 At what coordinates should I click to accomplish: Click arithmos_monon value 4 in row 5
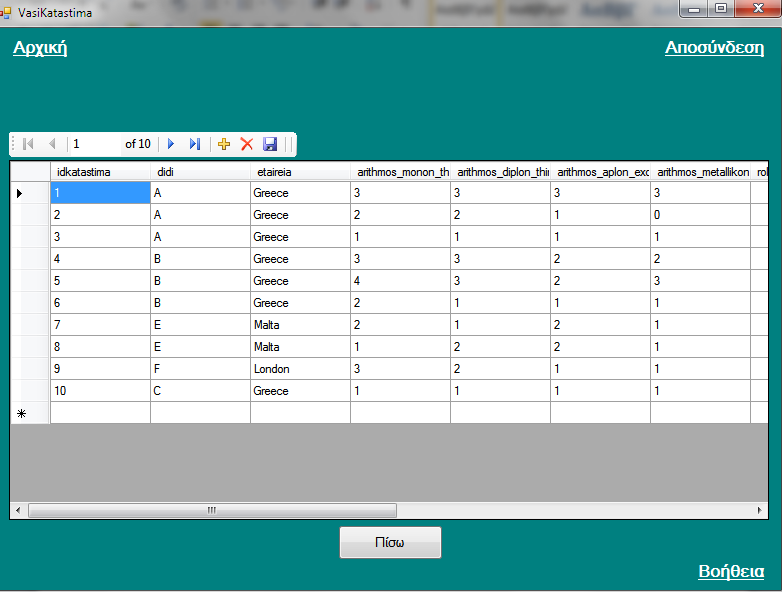[x=400, y=281]
